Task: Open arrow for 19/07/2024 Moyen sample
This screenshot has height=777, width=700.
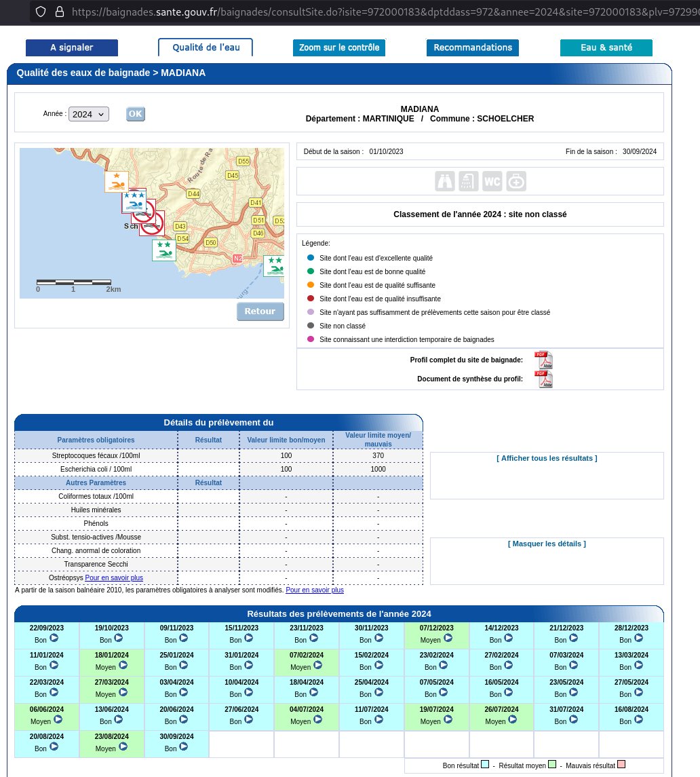Action: pos(448,719)
